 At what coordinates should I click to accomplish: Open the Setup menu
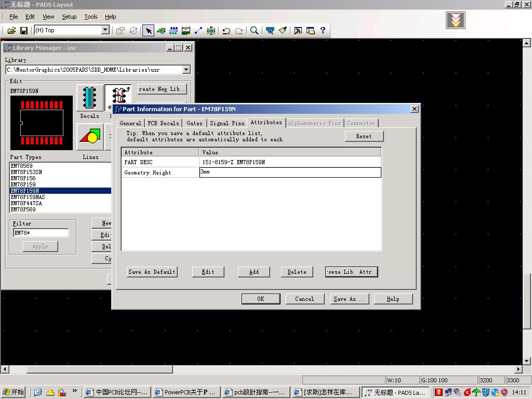(69, 17)
